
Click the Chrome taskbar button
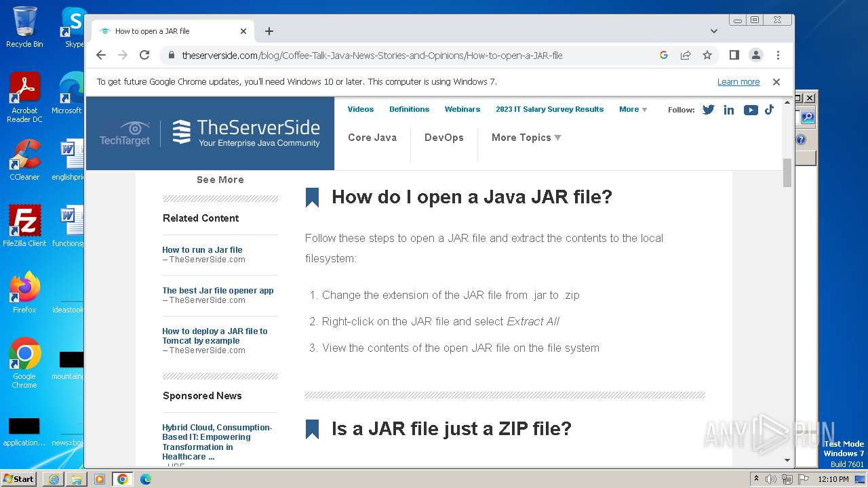(x=123, y=479)
